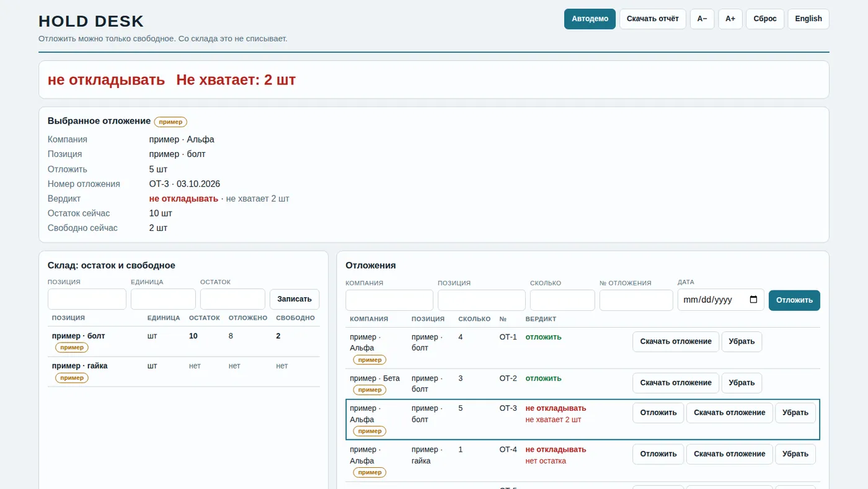
Task: Start the Автодемо mode
Action: pos(590,19)
